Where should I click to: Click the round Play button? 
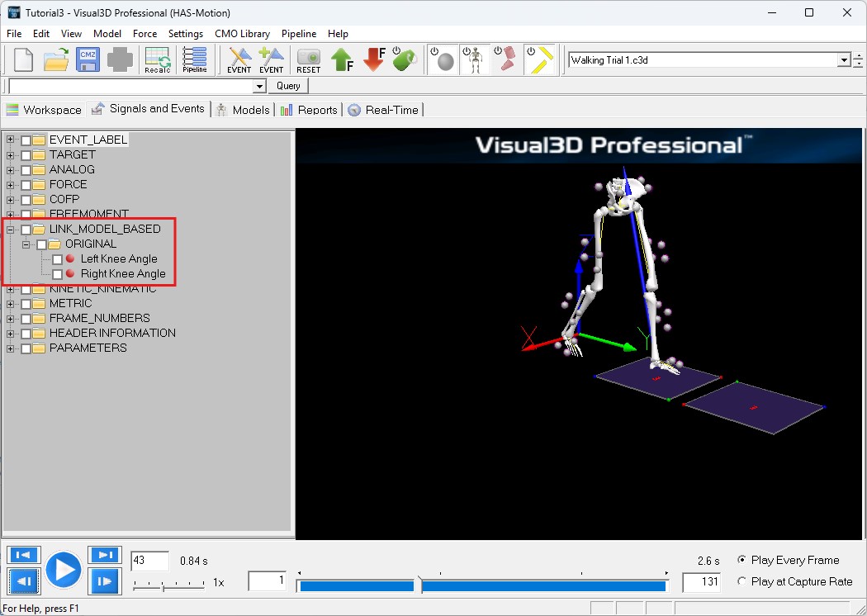point(64,570)
